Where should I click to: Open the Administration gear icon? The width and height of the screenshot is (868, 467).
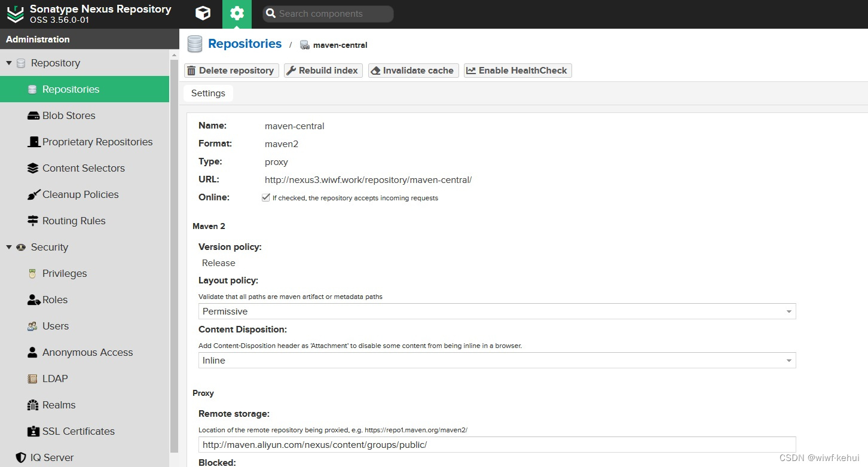click(x=237, y=13)
